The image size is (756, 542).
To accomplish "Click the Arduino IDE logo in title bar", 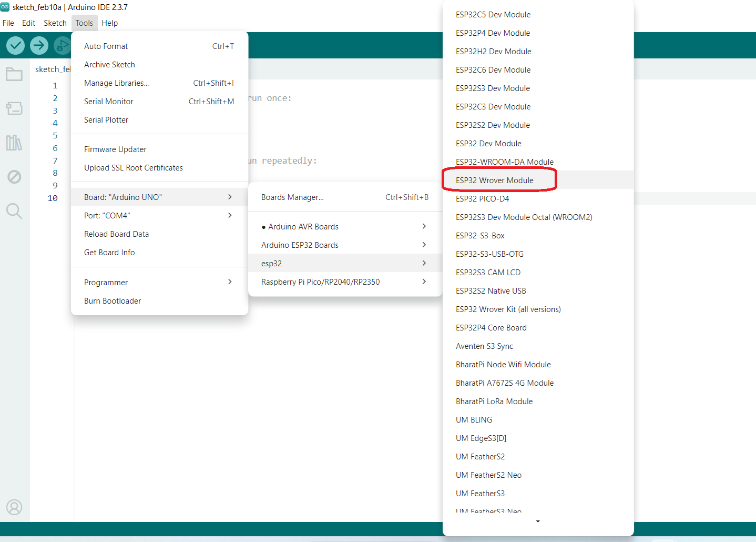I will point(5,7).
